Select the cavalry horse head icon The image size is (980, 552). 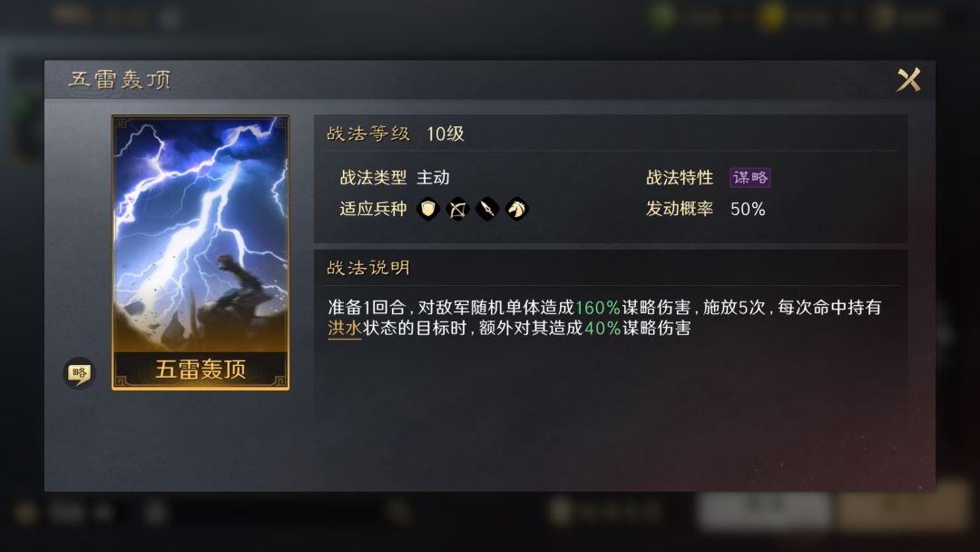coord(517,209)
